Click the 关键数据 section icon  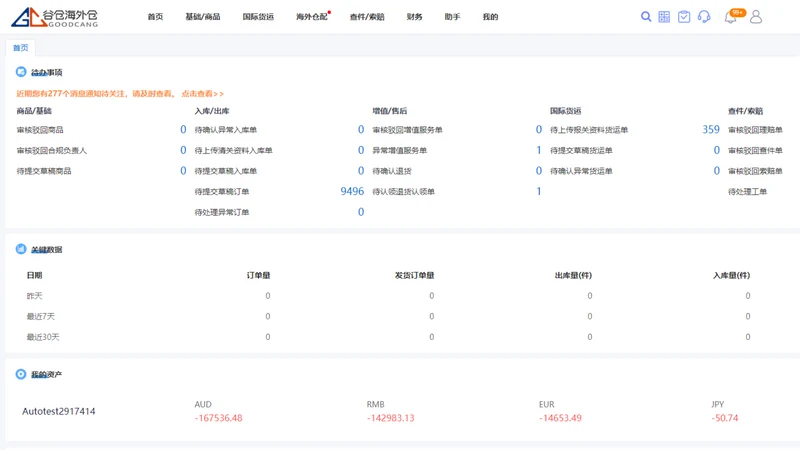21,249
